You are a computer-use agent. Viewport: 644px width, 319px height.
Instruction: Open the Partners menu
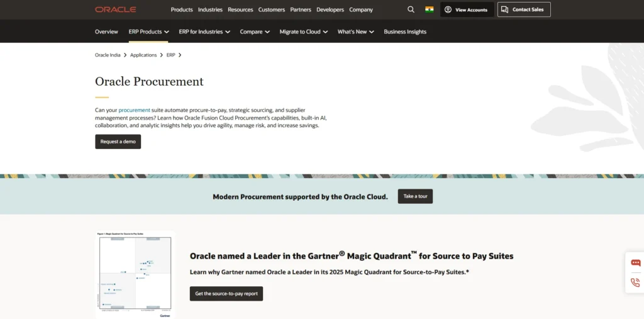[301, 9]
